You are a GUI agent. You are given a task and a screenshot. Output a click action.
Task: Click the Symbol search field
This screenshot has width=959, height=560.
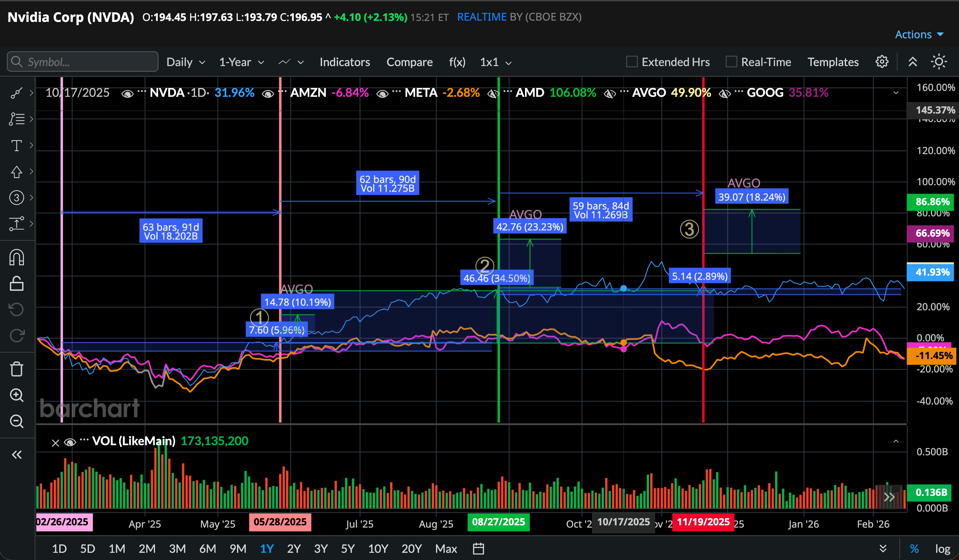coord(82,61)
